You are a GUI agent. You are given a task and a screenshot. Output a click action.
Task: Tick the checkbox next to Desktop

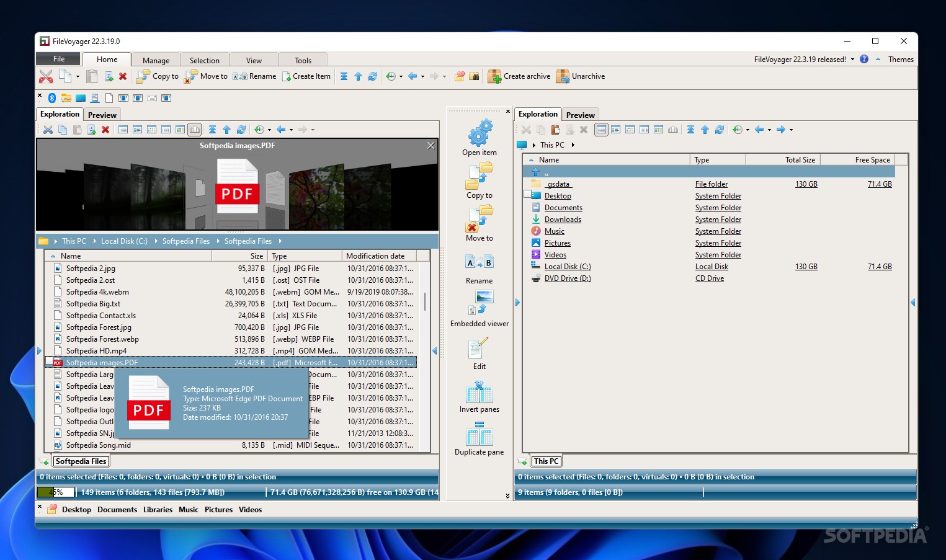(527, 195)
